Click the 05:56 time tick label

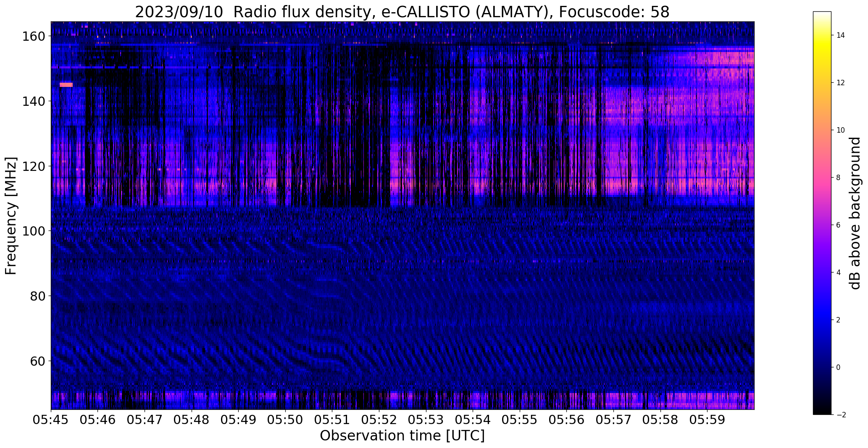pyautogui.click(x=566, y=420)
